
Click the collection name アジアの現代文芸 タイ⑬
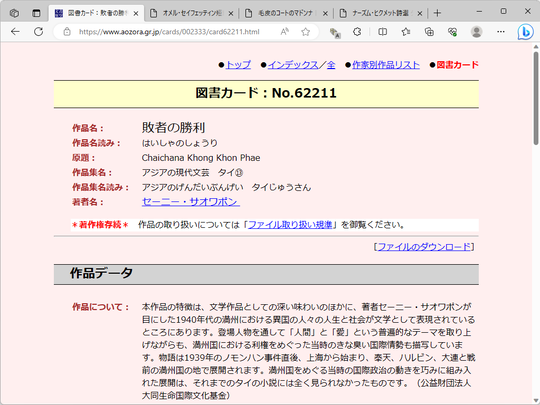(x=193, y=173)
